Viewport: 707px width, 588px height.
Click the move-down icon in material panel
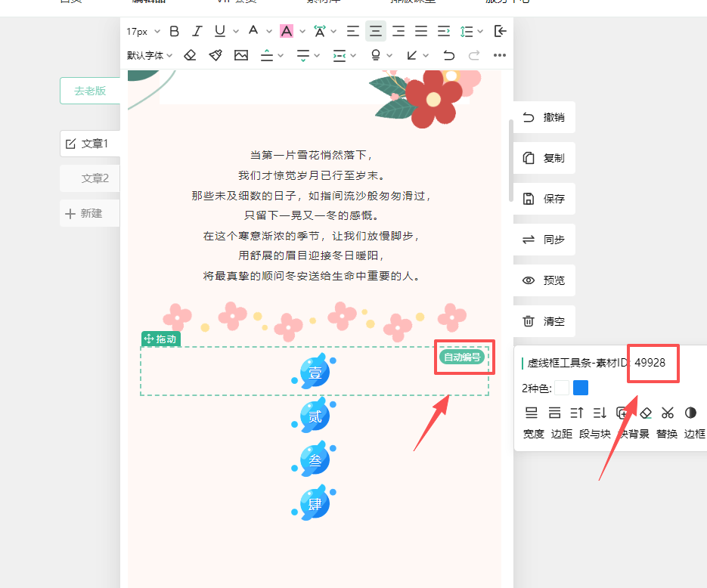600,413
